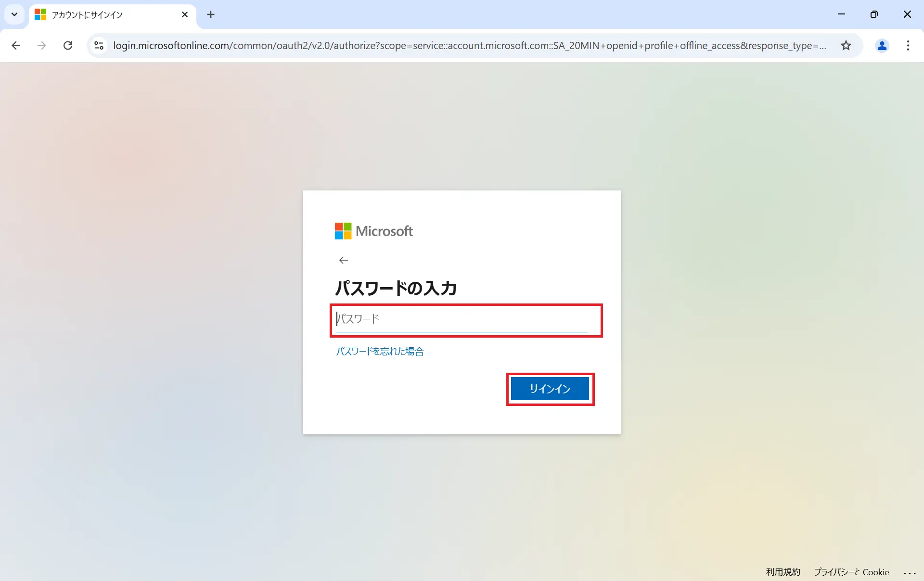This screenshot has height=581, width=924.
Task: Click the URL address bar text
Action: [x=469, y=45]
